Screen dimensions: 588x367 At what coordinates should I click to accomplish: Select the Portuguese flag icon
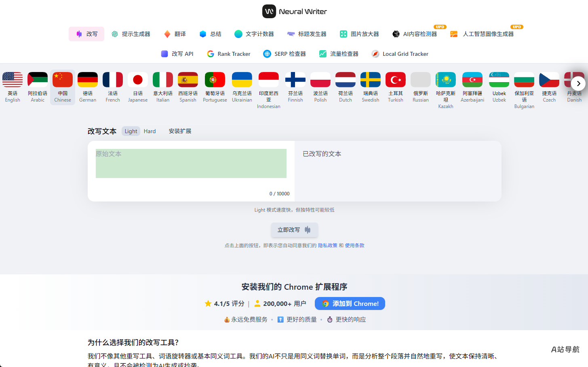pos(215,80)
